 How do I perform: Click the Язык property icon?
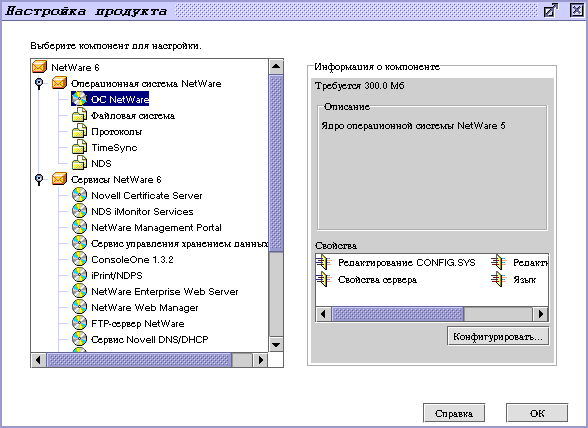point(498,279)
